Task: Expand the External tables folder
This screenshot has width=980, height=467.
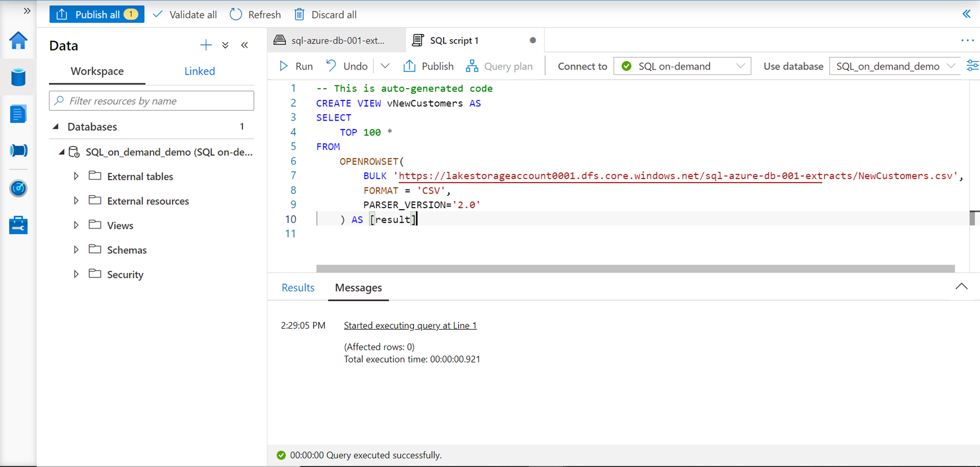Action: coord(76,176)
